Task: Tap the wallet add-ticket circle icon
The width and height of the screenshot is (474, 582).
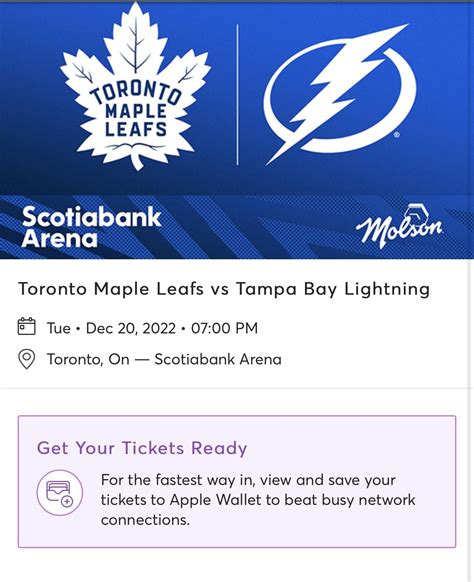Action: point(60,493)
